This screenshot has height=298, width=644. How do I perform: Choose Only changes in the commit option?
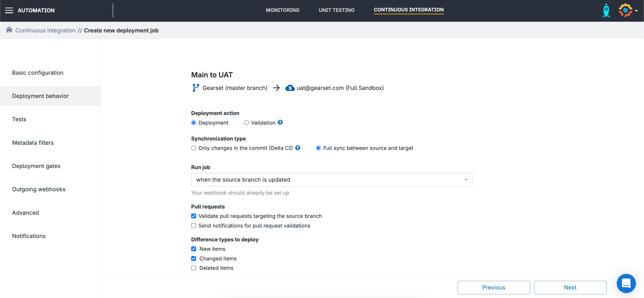click(x=193, y=148)
